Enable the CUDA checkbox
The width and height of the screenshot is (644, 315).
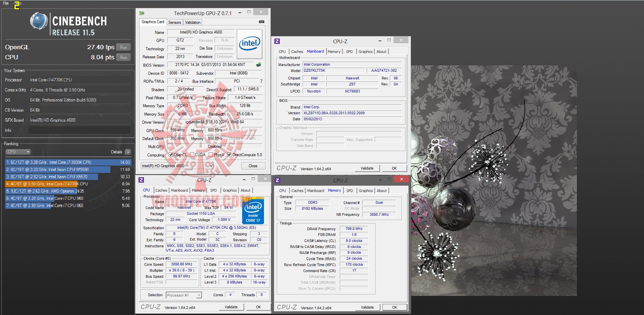[192, 155]
